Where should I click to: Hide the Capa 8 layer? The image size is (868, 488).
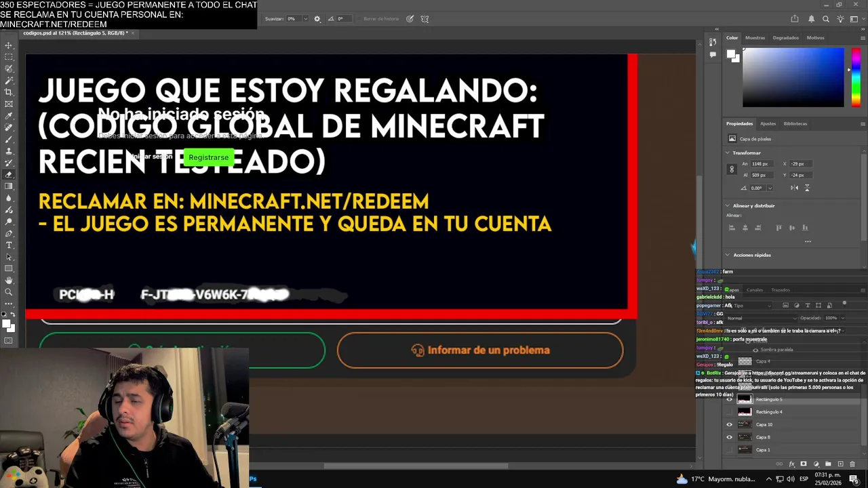[x=730, y=437]
